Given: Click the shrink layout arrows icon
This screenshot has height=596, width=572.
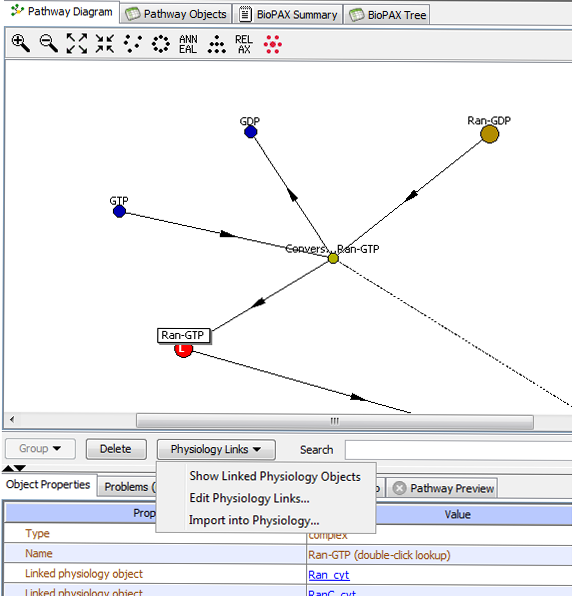Looking at the screenshot, I should click(105, 43).
